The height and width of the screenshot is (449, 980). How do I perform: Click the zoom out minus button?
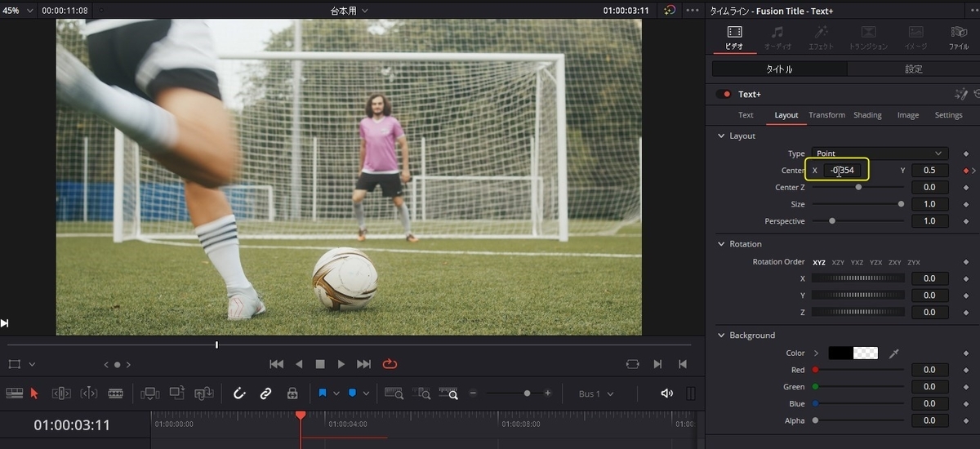pos(473,393)
